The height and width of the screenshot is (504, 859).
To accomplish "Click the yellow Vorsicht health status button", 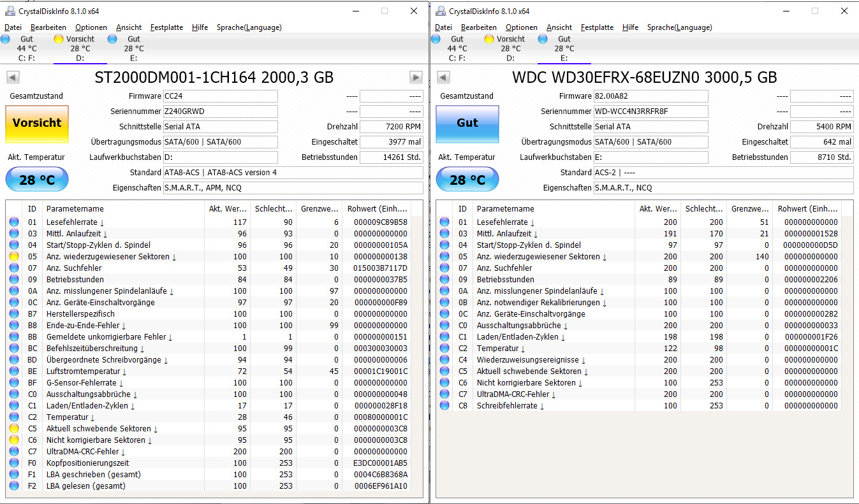I will click(x=37, y=124).
